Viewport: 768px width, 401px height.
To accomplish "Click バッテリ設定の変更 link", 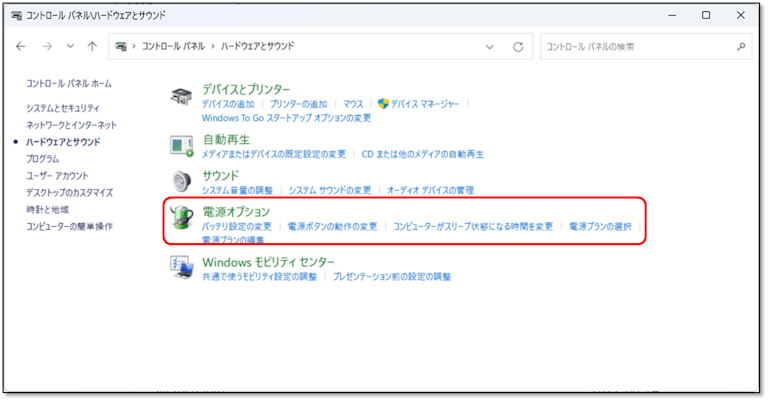I will [237, 227].
